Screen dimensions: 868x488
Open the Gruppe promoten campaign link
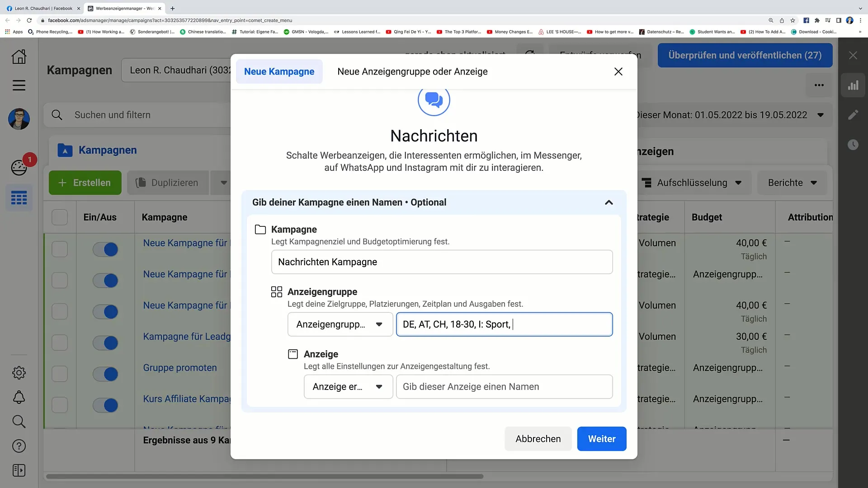pos(180,368)
